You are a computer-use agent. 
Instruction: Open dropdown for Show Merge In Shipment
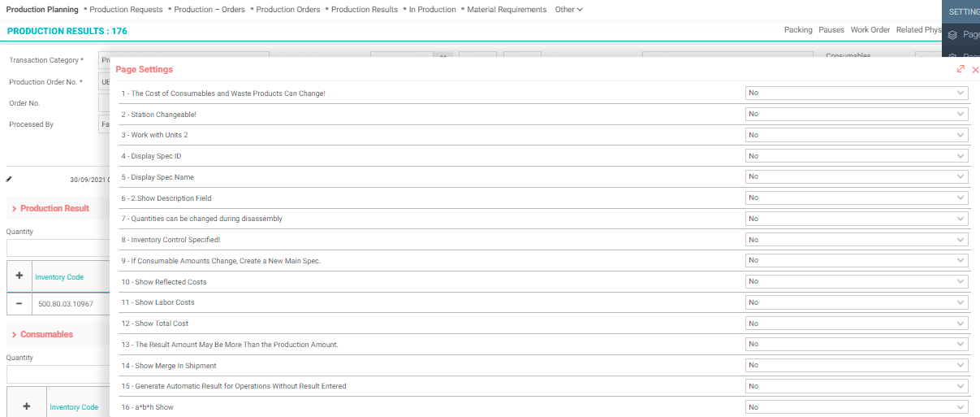click(x=857, y=365)
